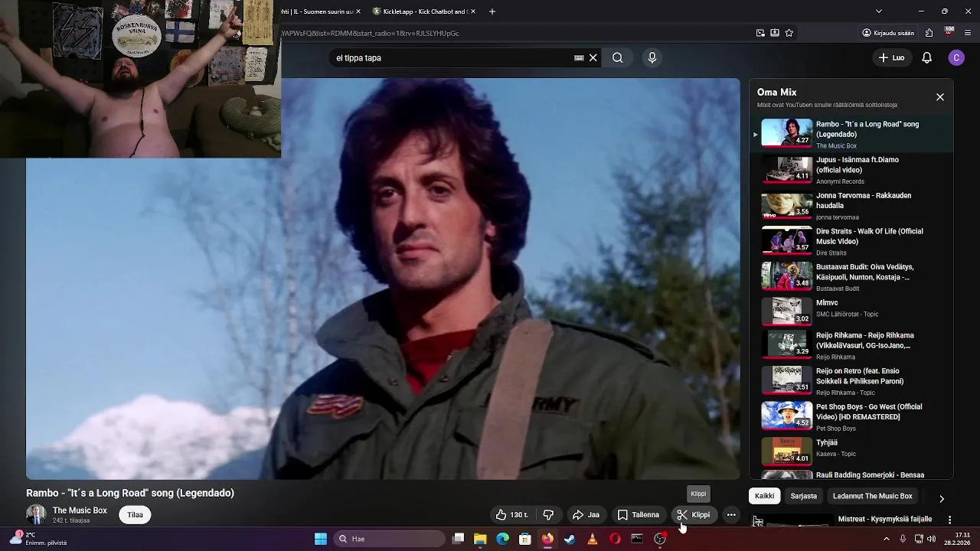Open Microsoft Store from the taskbar

pos(525,539)
